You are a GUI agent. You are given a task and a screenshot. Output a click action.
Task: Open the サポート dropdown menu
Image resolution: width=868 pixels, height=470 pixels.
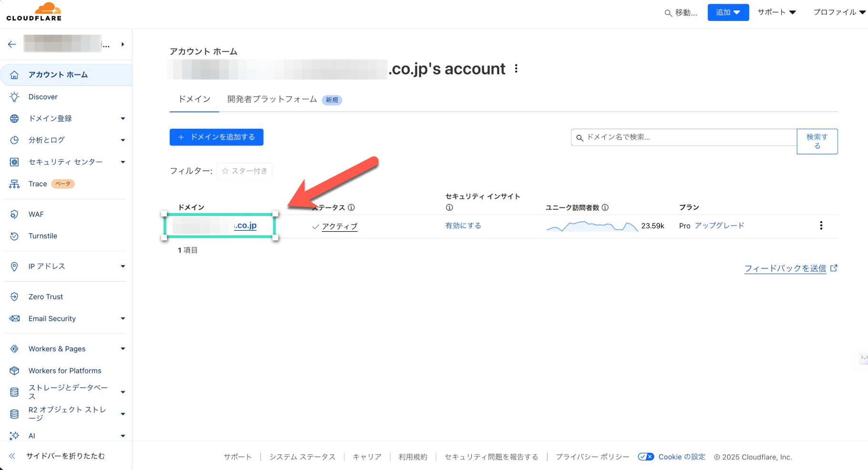(x=777, y=12)
